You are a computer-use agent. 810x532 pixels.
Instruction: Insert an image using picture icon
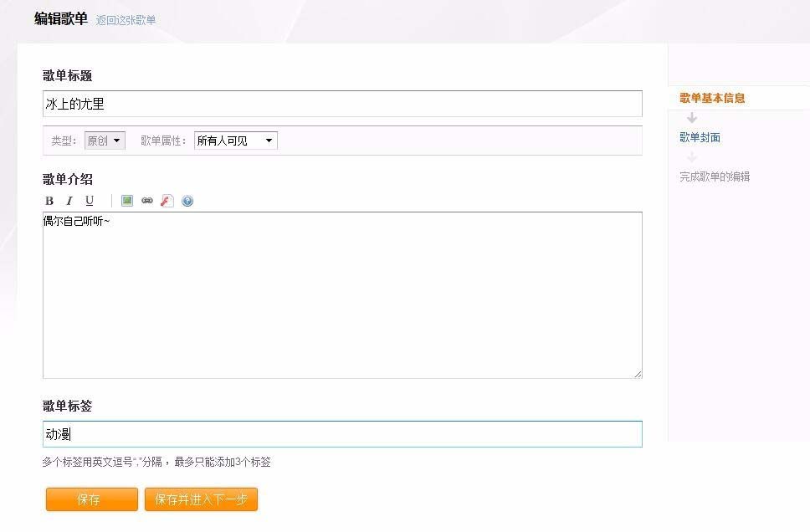pyautogui.click(x=127, y=201)
